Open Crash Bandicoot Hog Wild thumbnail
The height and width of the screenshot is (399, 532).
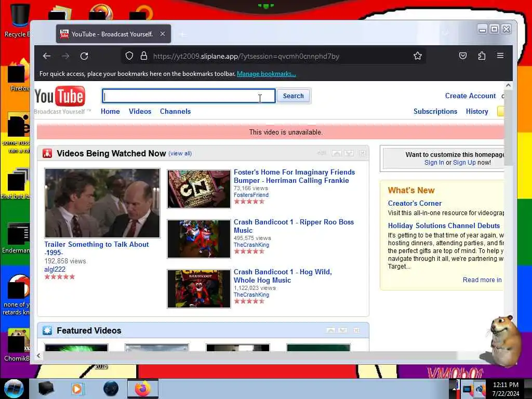tap(199, 289)
